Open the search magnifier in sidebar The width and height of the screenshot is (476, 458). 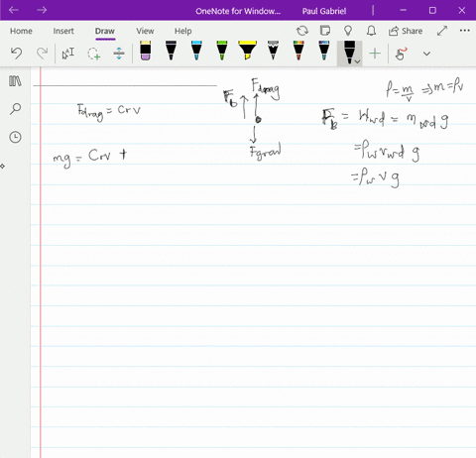(15, 109)
